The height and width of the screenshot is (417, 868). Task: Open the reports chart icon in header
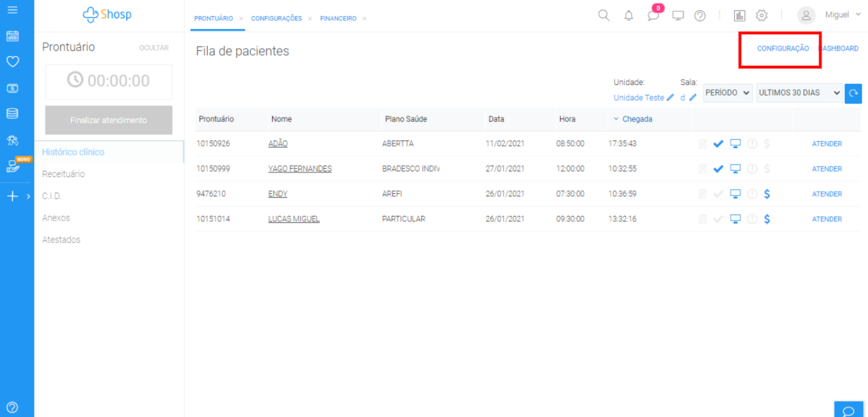click(x=740, y=16)
